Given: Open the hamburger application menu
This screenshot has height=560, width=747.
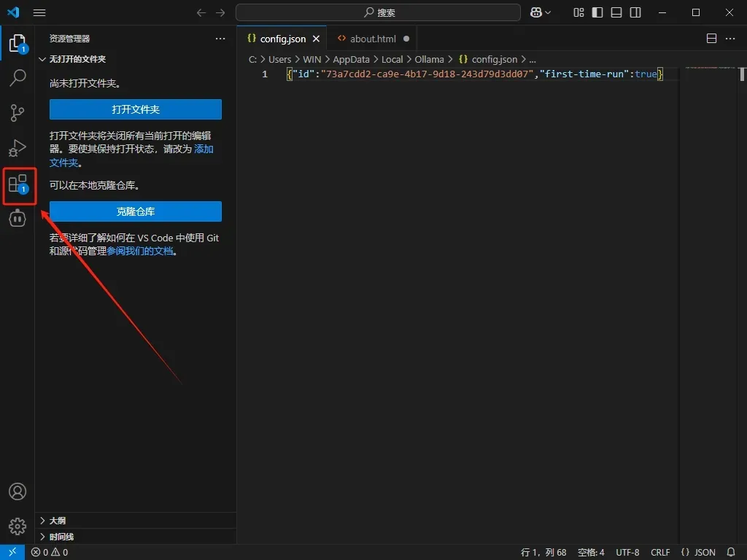Looking at the screenshot, I should pos(39,13).
